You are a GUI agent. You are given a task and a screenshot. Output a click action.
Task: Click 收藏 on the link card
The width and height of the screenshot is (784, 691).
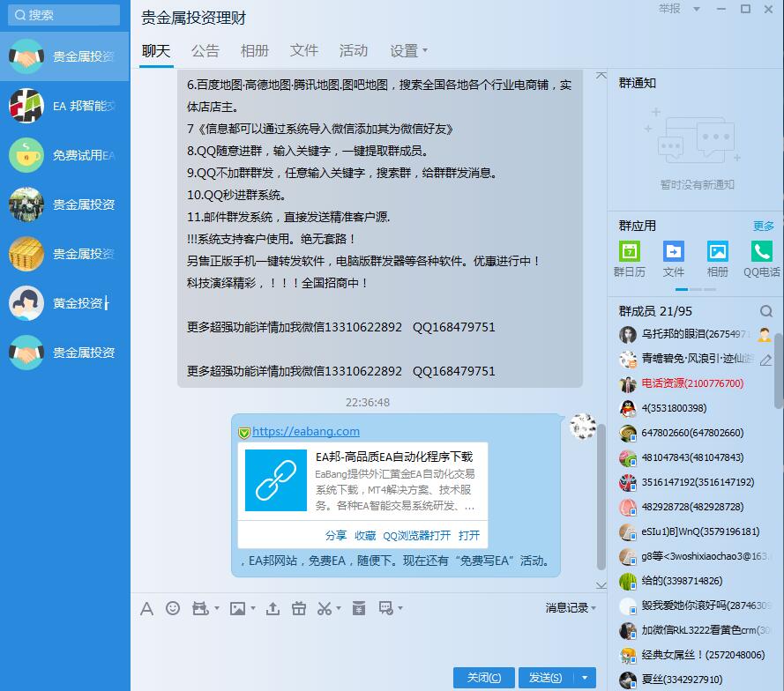(365, 536)
